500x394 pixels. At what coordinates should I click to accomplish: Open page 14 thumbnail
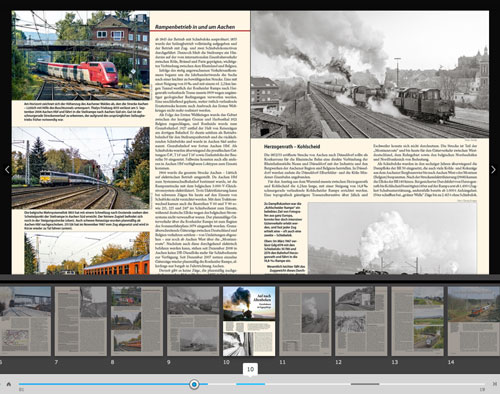coord(474,321)
